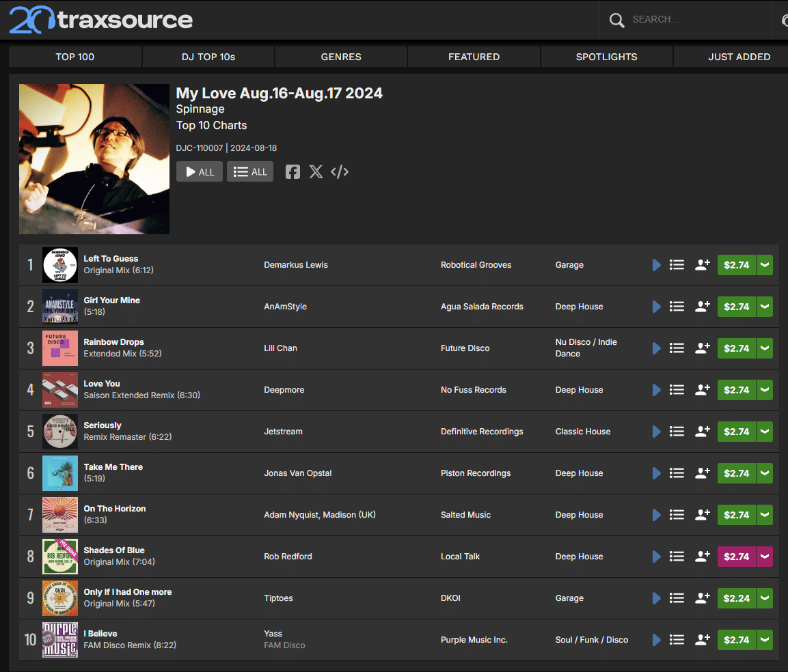This screenshot has height=672, width=788.
Task: Follow artist icon for Deepmore row
Action: (702, 390)
